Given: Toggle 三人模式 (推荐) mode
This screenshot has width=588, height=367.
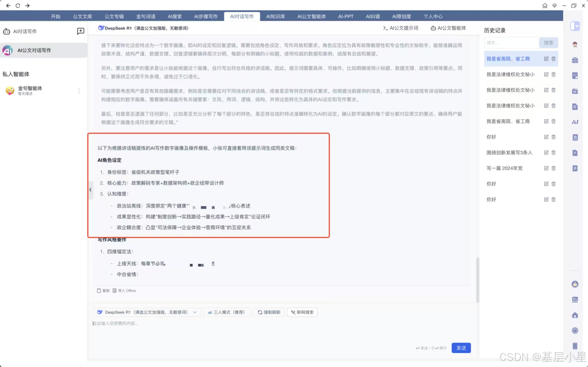Looking at the screenshot, I should [227, 312].
